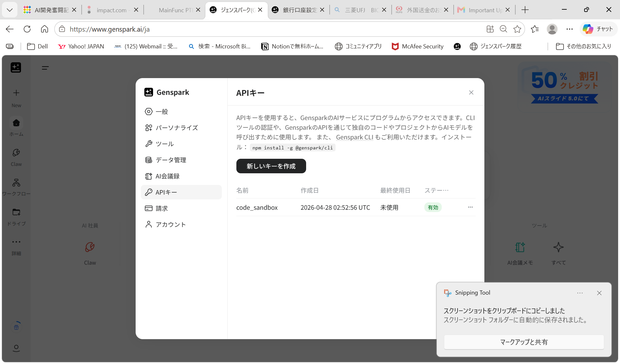Open McAfee Security bookmark
The image size is (620, 364).
click(418, 46)
